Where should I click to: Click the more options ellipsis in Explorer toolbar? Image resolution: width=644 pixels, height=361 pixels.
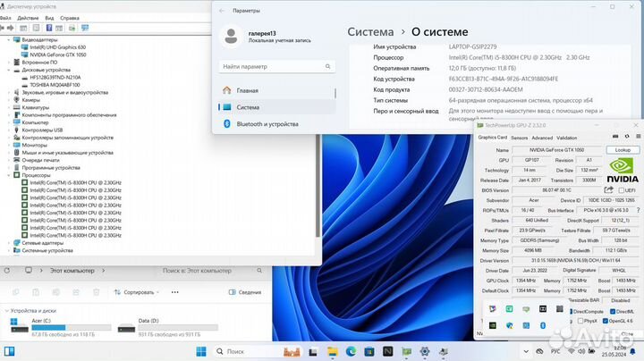(175, 292)
